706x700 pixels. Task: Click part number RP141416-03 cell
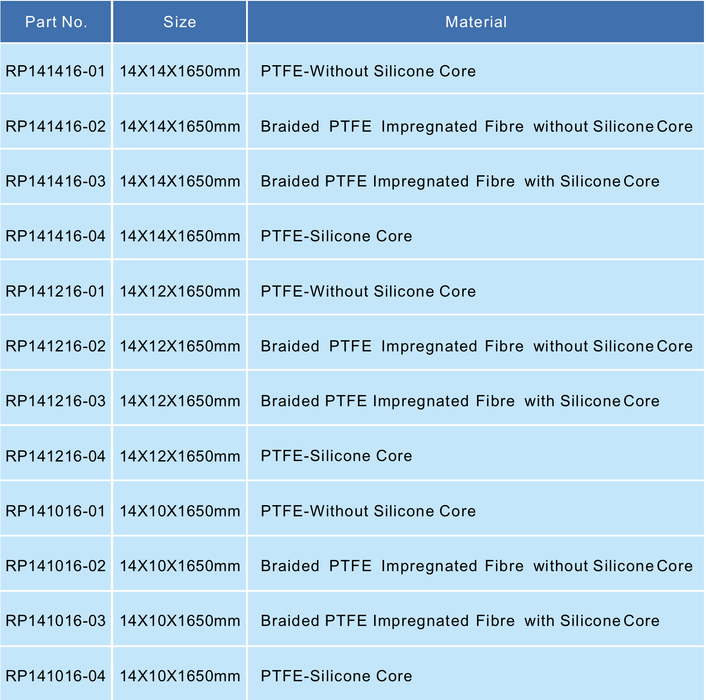pos(56,182)
